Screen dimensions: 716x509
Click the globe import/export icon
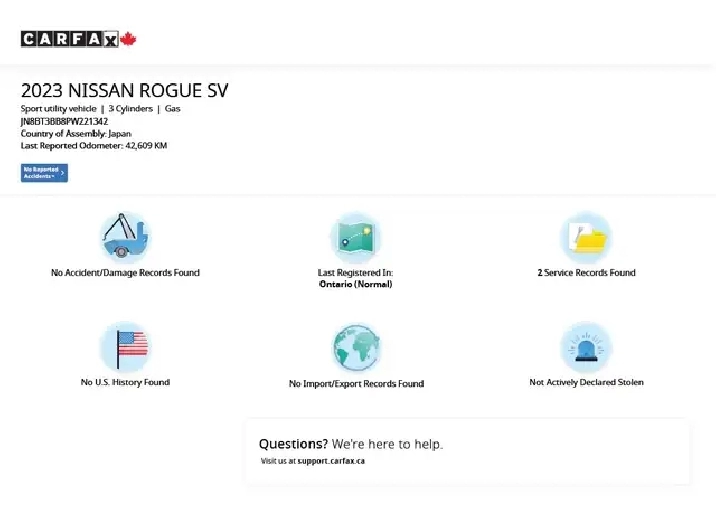355,348
